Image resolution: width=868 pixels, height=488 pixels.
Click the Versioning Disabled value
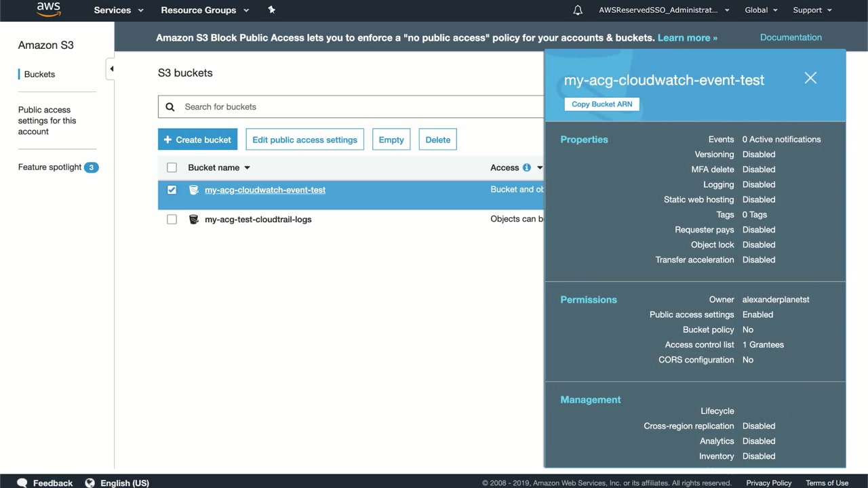[759, 155]
